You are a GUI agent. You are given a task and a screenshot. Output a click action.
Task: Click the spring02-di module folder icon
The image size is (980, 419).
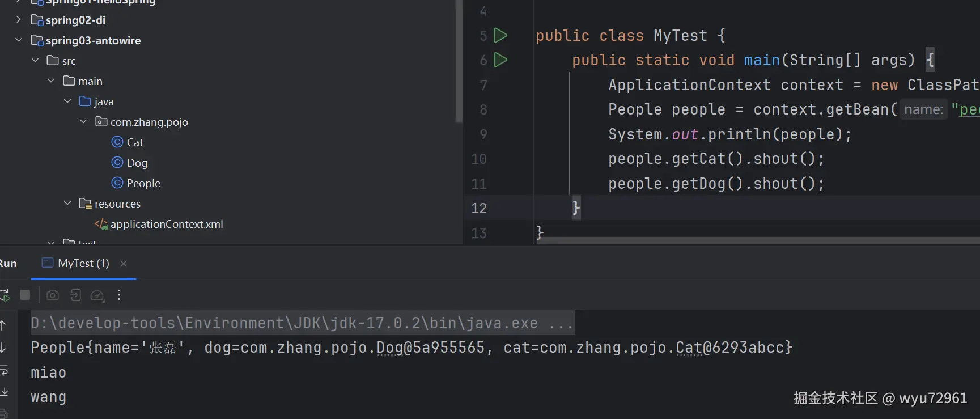coord(37,20)
